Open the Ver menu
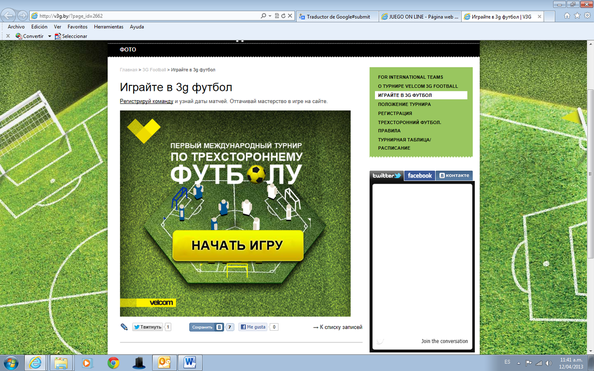This screenshot has width=594, height=371. (58, 27)
